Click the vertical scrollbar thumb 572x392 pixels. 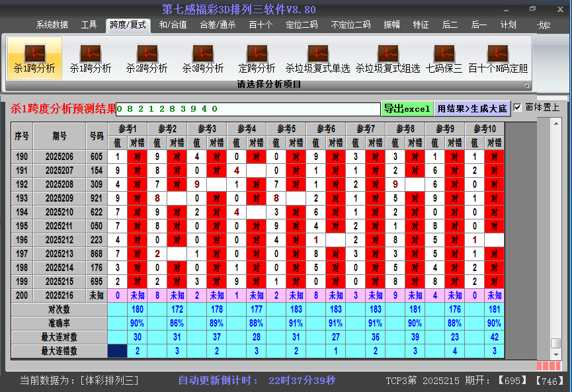click(x=556, y=344)
